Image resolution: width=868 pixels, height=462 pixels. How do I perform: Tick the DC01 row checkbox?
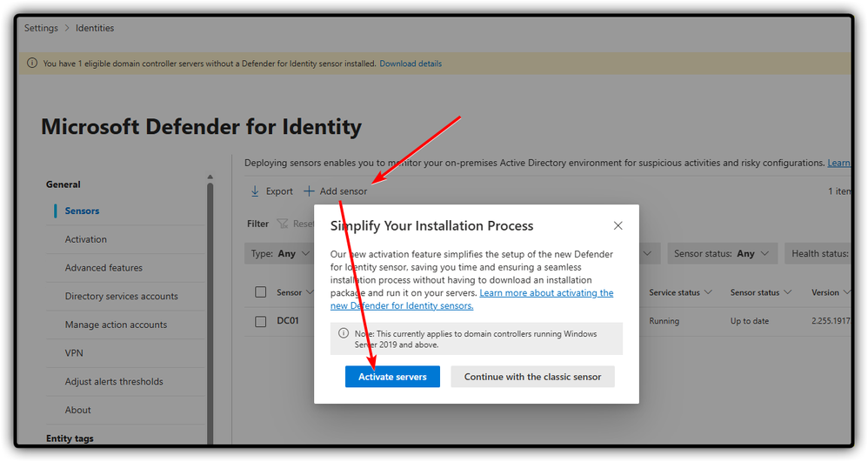(261, 321)
